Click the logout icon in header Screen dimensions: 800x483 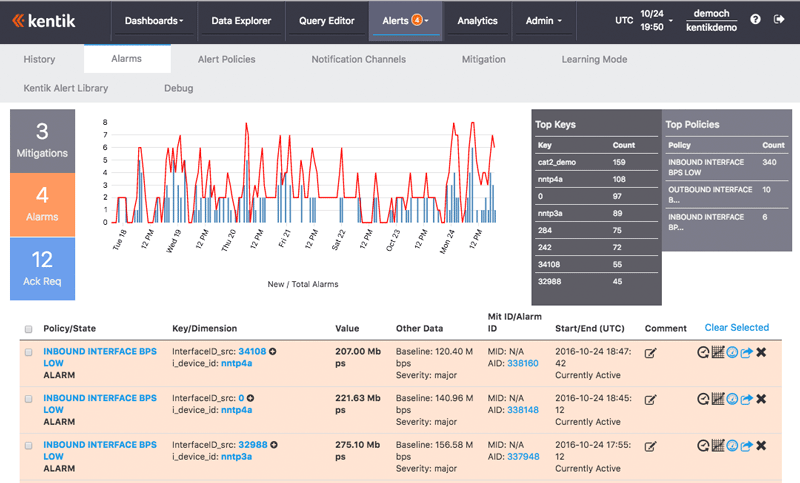coord(779,20)
